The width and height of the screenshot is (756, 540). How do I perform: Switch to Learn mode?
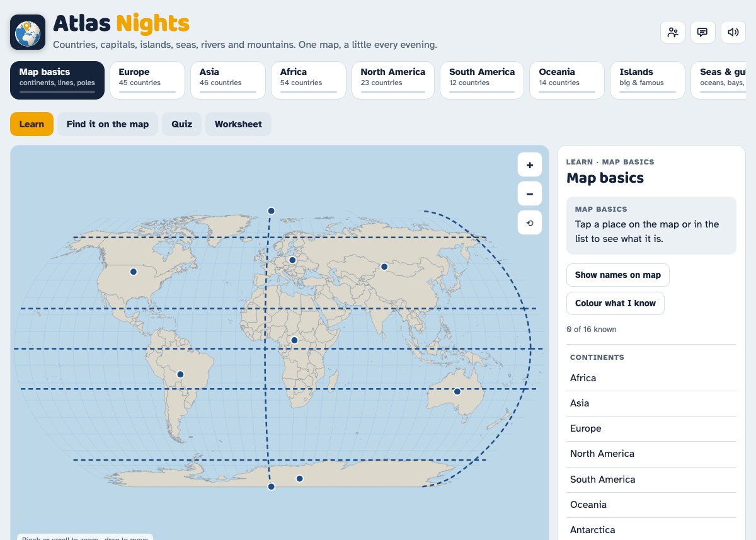tap(31, 124)
